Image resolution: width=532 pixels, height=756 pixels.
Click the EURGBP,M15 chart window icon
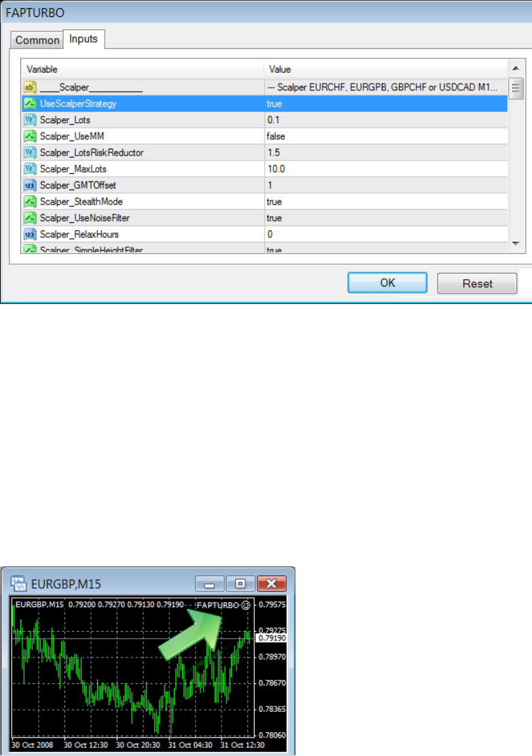point(18,584)
